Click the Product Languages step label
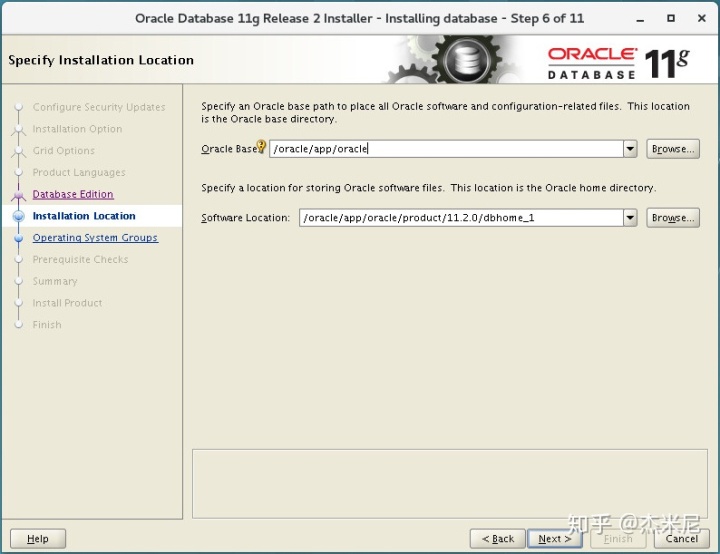The image size is (720, 554). (x=79, y=172)
